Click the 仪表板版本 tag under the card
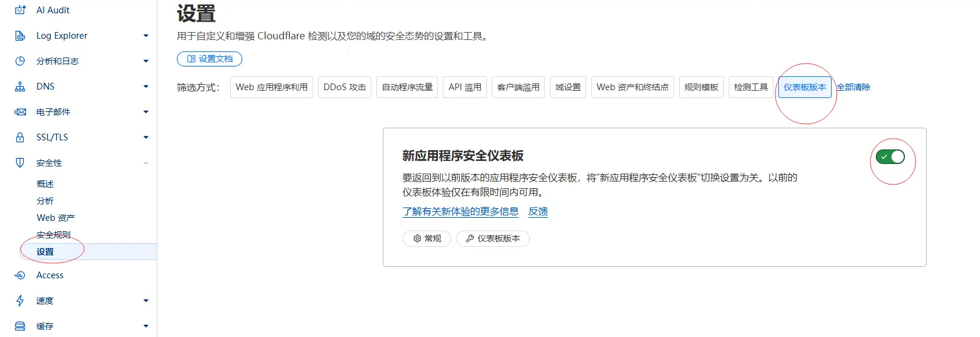The image size is (980, 337). coord(493,238)
